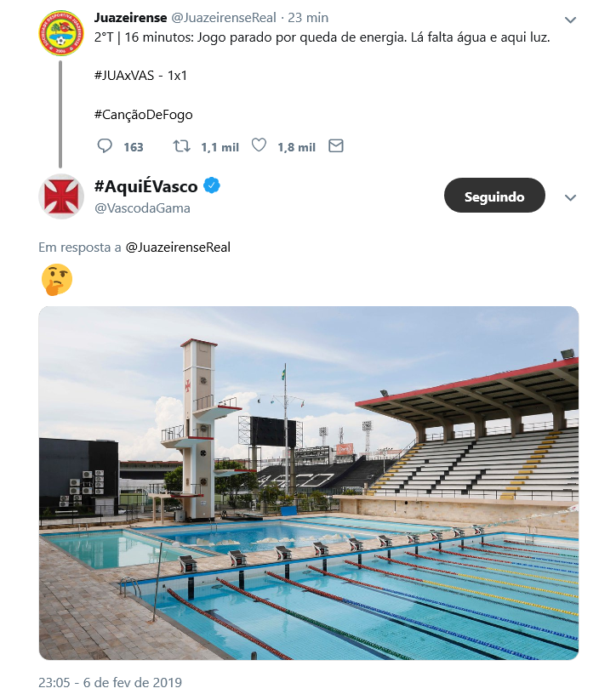Click the reply speech bubble icon

tap(106, 146)
